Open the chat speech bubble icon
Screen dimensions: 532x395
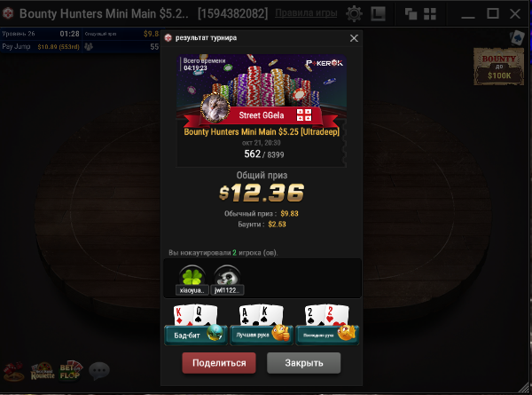click(x=99, y=370)
